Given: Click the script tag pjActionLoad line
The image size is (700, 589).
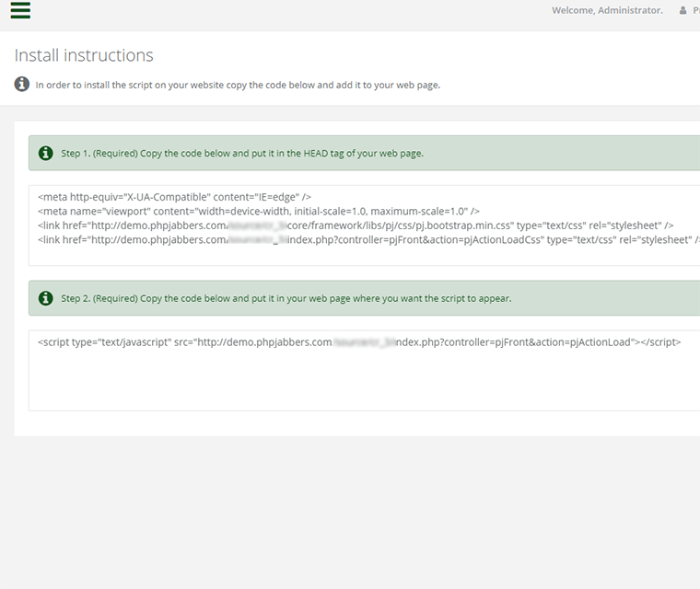Looking at the screenshot, I should (359, 342).
